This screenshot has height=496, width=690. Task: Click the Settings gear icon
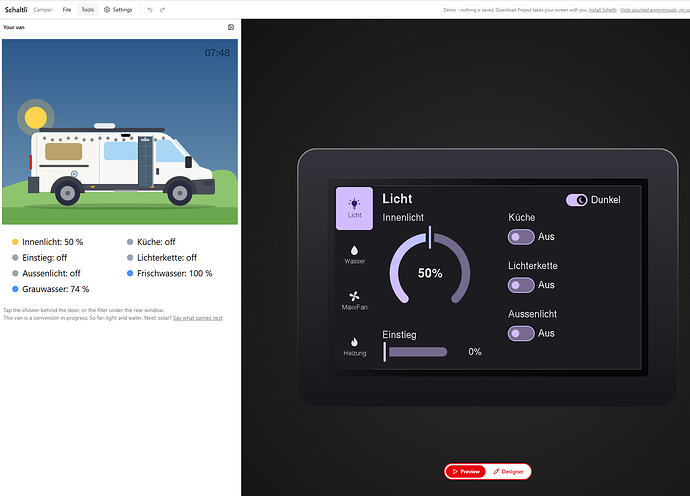point(106,10)
